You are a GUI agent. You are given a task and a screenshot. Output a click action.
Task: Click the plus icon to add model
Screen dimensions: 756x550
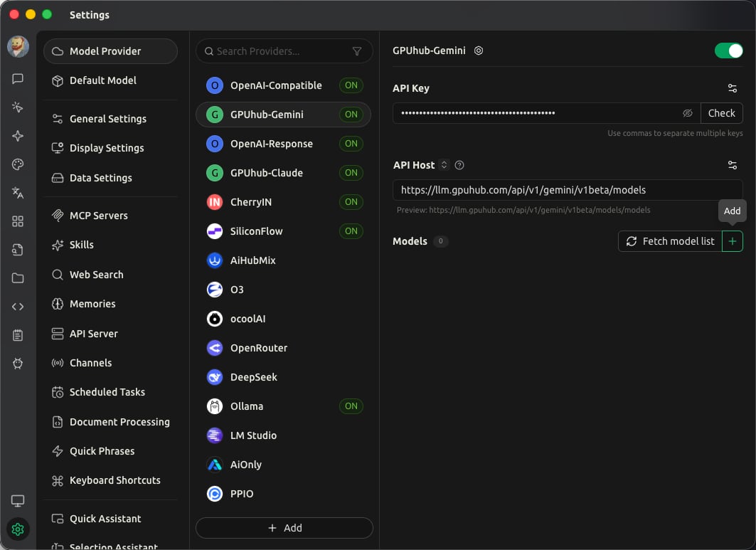pos(733,241)
